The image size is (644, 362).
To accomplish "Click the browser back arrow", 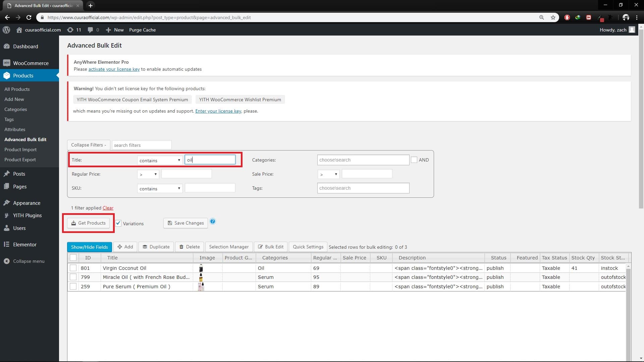I will click(7, 17).
